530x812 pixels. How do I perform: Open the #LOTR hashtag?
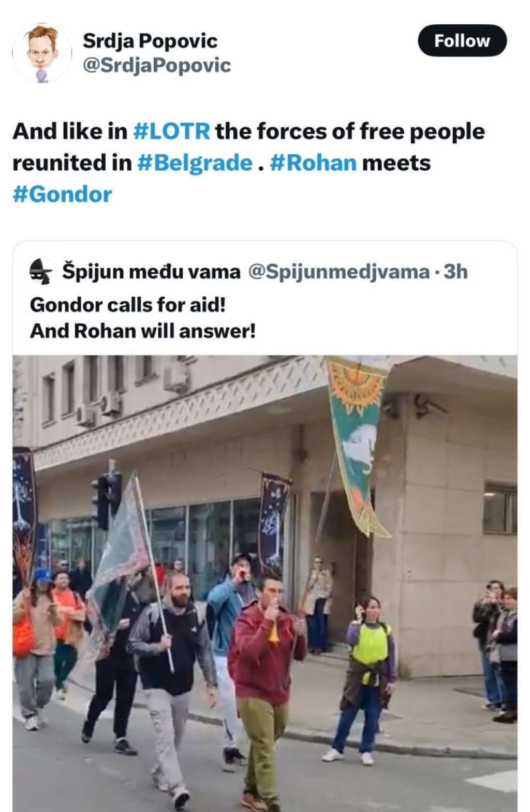171,131
